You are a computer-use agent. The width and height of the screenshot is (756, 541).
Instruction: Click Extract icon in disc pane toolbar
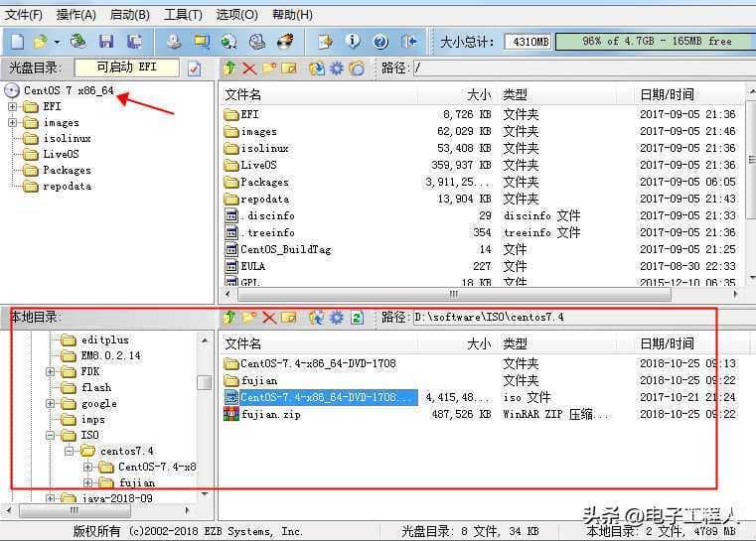[x=317, y=68]
